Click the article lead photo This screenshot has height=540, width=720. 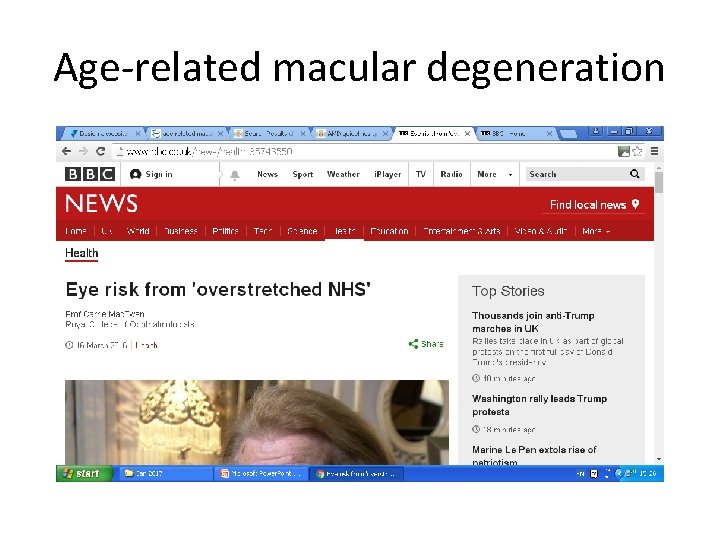click(257, 422)
